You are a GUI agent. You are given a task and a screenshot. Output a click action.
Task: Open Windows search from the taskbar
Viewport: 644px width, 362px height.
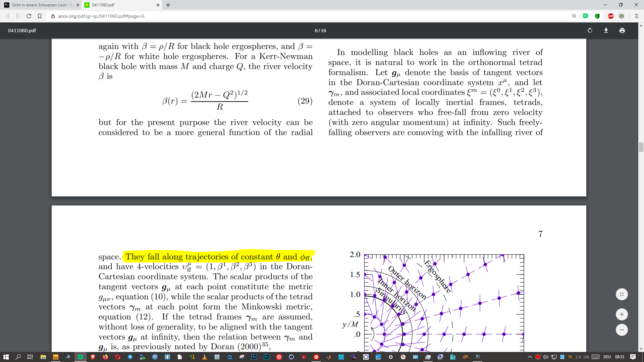click(18, 357)
